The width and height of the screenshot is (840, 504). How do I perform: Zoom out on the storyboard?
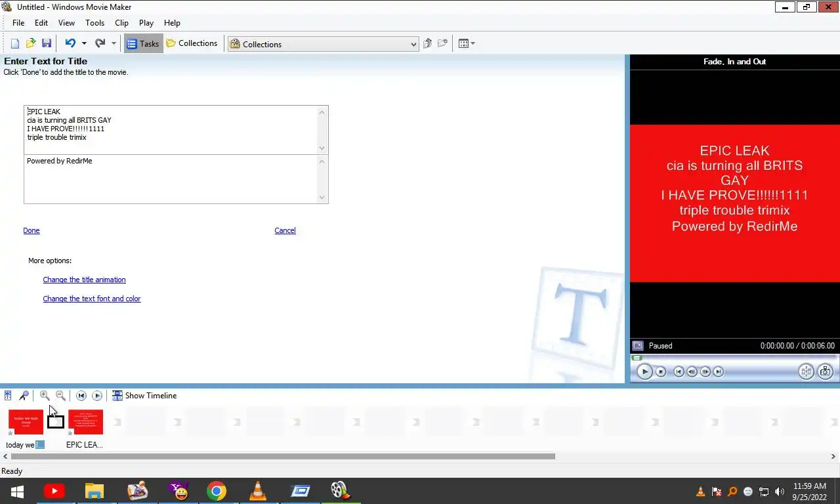point(60,396)
